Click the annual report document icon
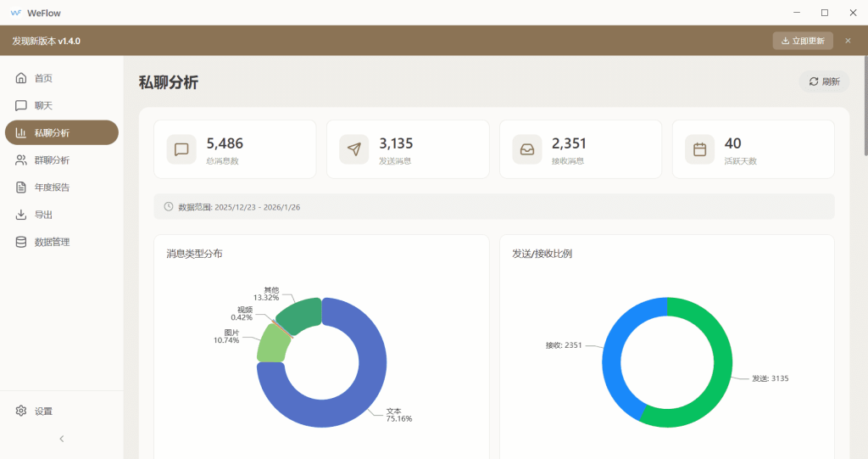Viewport: 868px width, 459px height. (x=21, y=188)
